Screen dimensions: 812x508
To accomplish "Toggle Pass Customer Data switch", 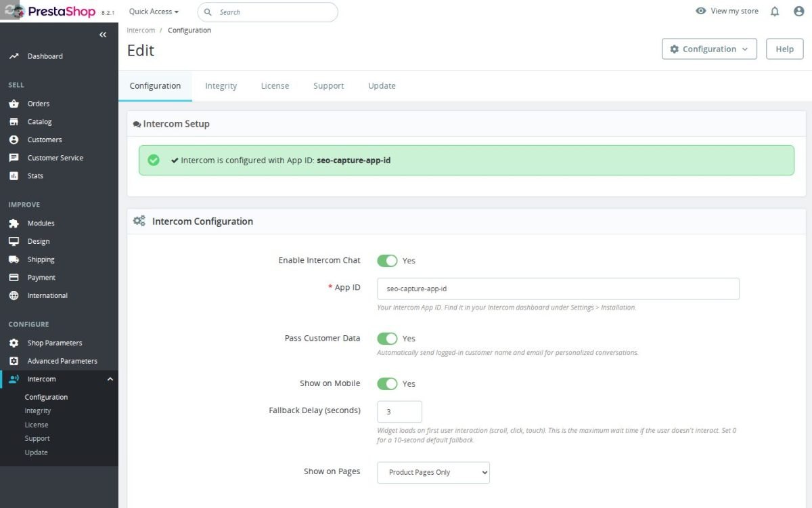I will click(x=387, y=339).
